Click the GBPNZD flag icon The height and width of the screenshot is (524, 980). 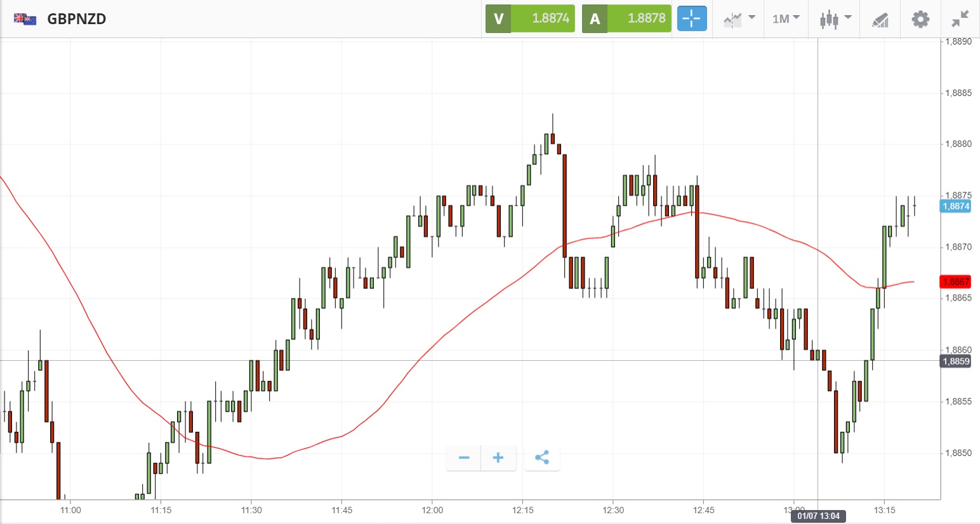[25, 19]
